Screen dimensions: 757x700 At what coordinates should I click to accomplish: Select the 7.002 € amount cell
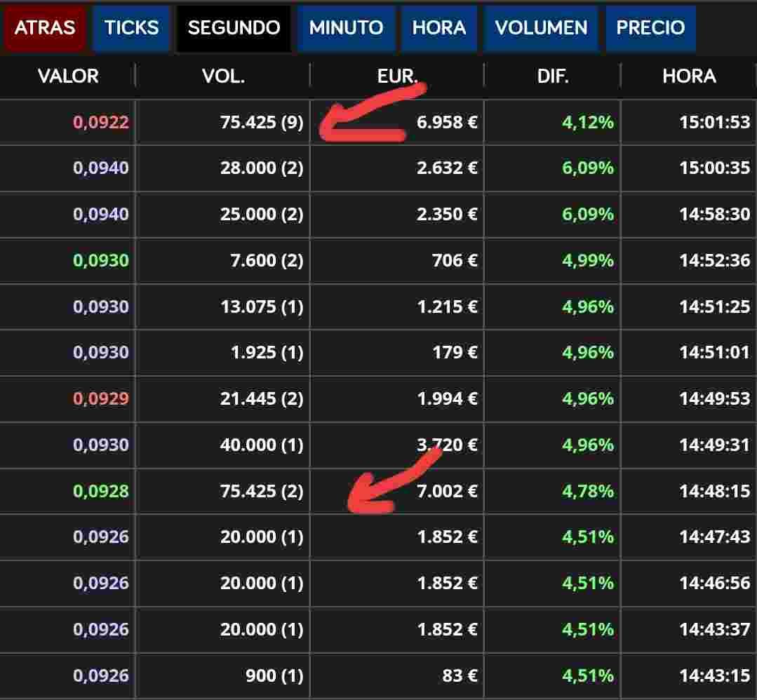pyautogui.click(x=447, y=491)
